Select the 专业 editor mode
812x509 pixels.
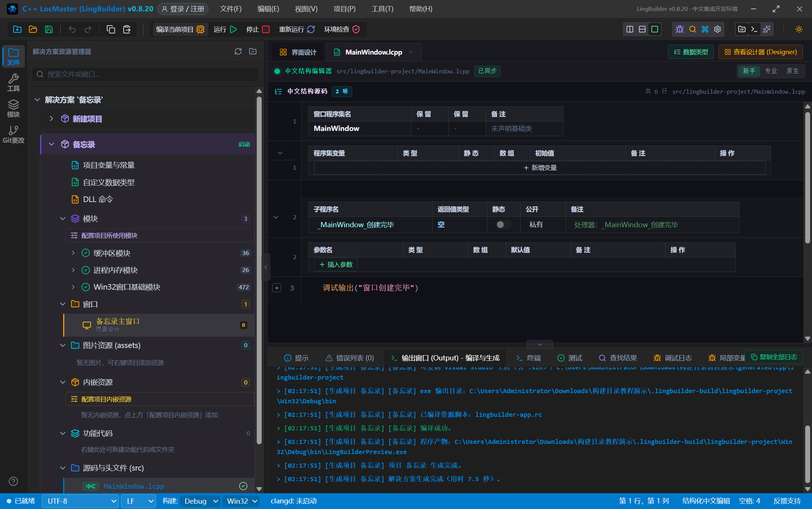(771, 71)
